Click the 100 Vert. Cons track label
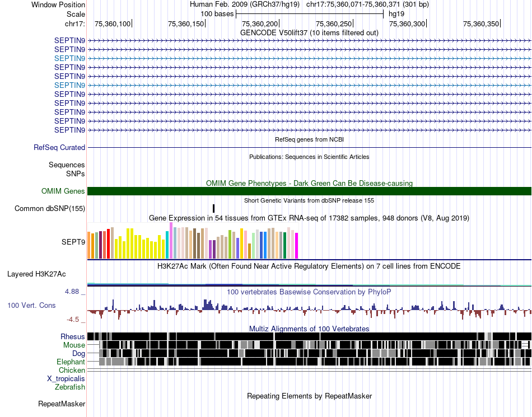This screenshot has height=417, width=532. pos(31,306)
